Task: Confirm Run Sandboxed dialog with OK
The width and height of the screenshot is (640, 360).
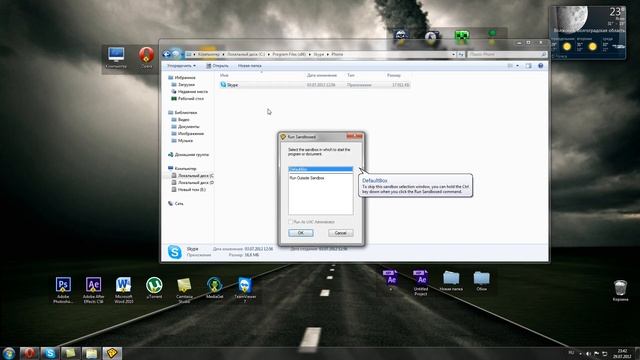Action: [301, 233]
